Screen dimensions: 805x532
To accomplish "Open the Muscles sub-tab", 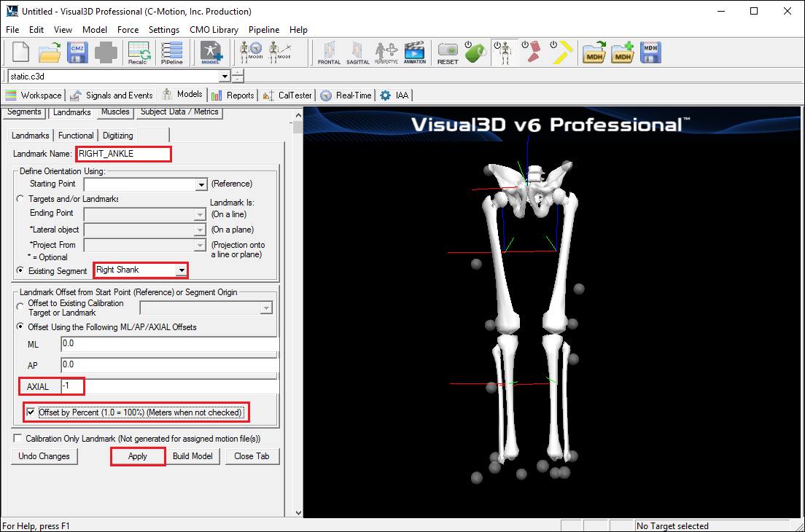I will [115, 112].
